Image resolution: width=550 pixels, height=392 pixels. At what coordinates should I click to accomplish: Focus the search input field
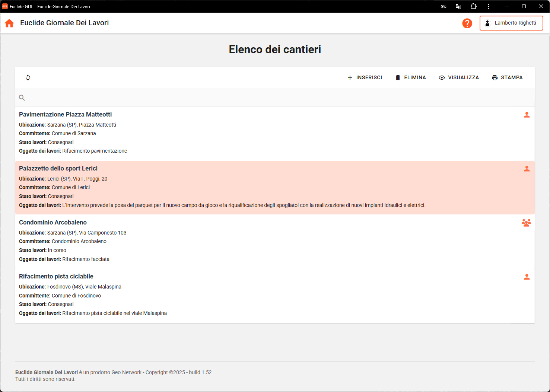click(276, 98)
